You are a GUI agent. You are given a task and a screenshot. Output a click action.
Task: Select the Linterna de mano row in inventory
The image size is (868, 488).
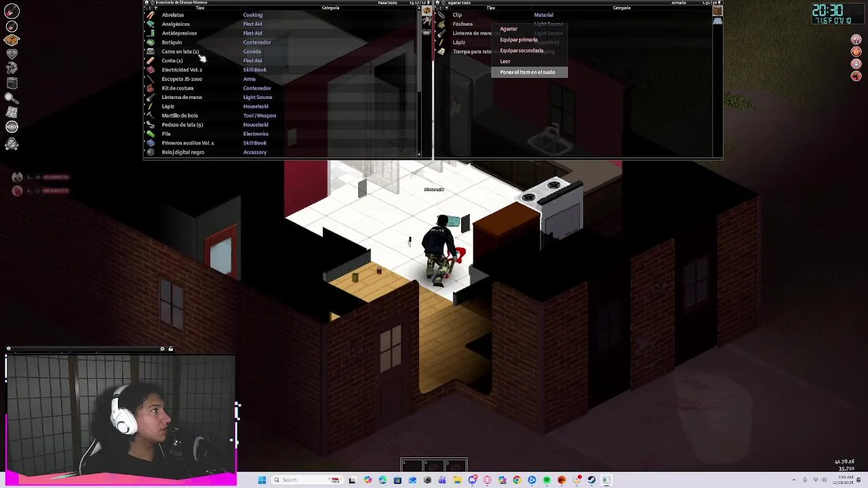click(x=281, y=97)
